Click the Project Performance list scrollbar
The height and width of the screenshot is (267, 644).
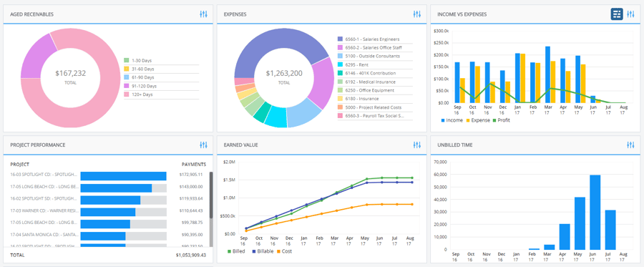click(211, 195)
